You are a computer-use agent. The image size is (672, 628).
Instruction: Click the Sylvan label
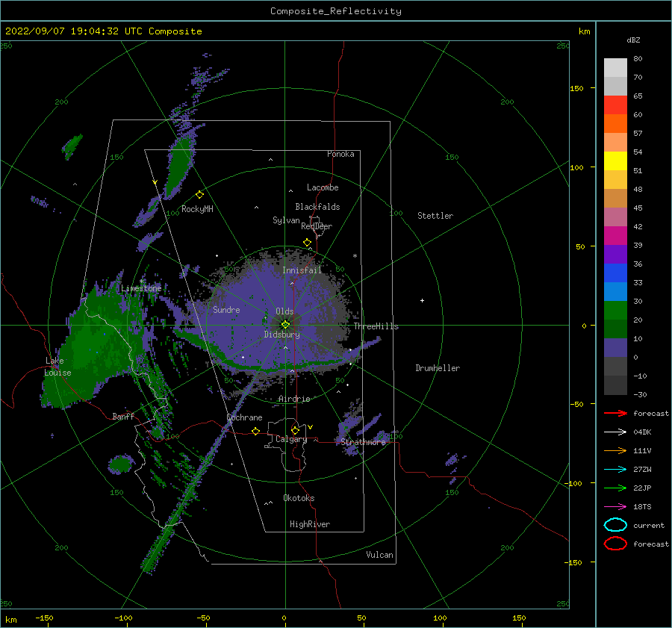coord(286,220)
